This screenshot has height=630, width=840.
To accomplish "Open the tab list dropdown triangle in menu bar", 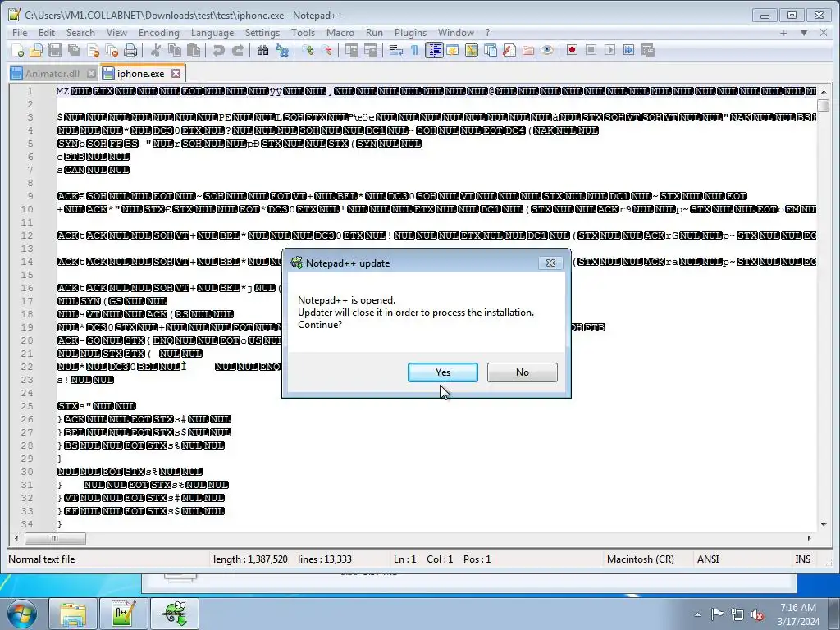I will point(804,33).
